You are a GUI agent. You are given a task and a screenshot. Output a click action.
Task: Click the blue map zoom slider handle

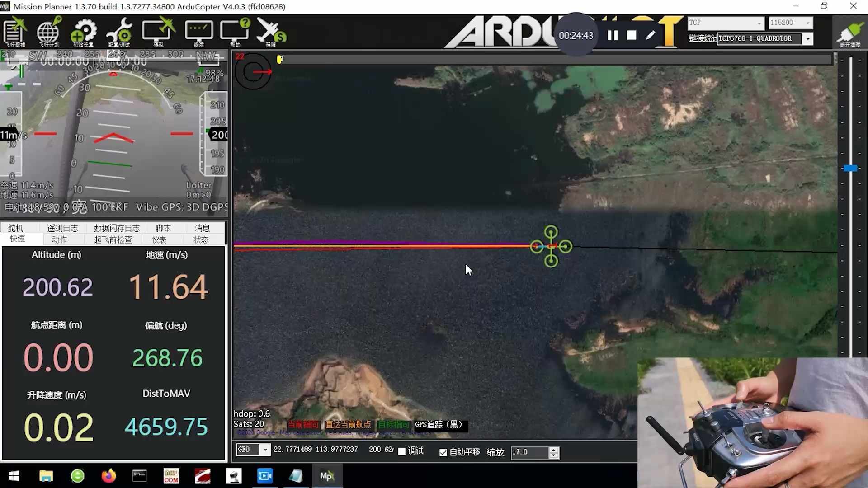(x=850, y=168)
